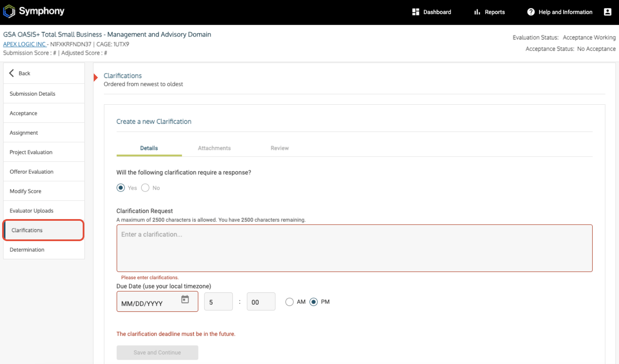Switch to the Review tab

point(280,148)
